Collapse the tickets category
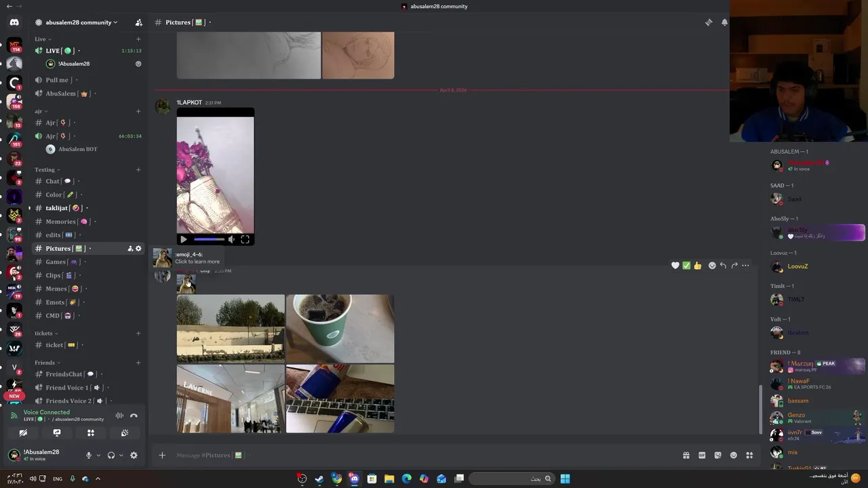This screenshot has height=488, width=868. (46, 333)
